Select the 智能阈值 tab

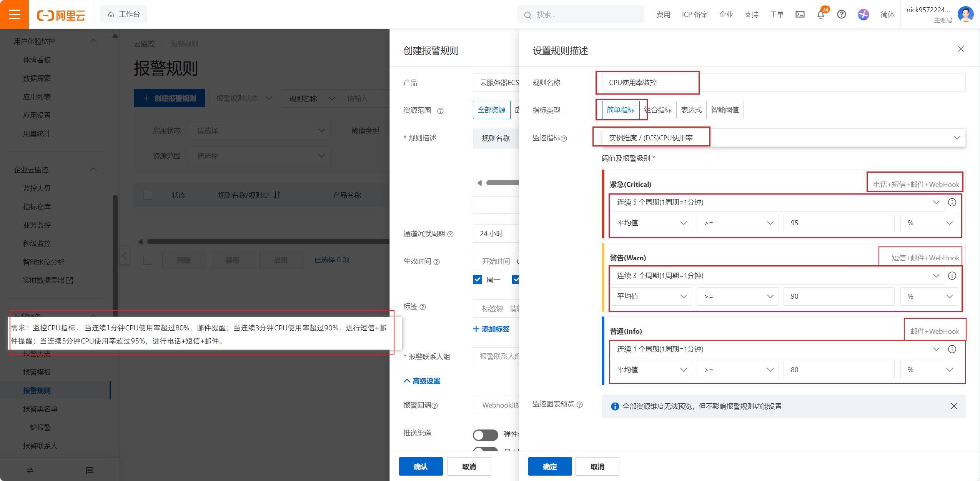(x=725, y=110)
